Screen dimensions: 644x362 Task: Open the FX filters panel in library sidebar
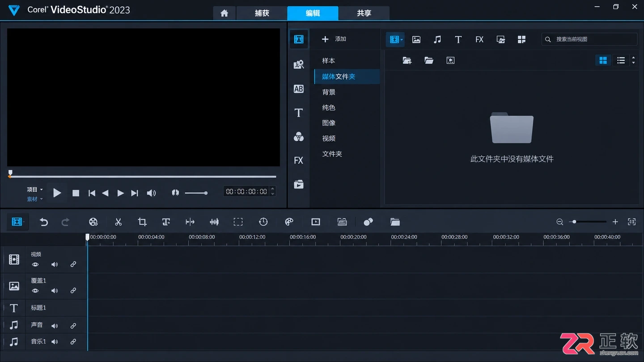click(299, 160)
